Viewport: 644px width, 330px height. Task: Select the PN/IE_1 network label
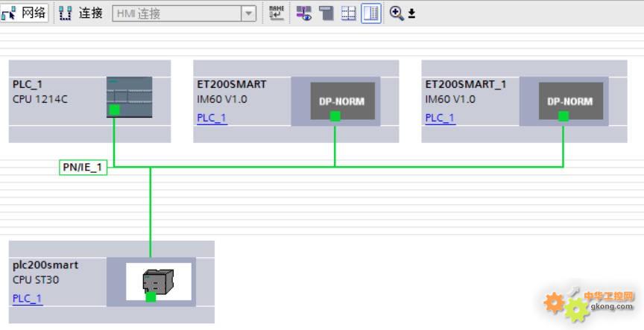pyautogui.click(x=82, y=168)
